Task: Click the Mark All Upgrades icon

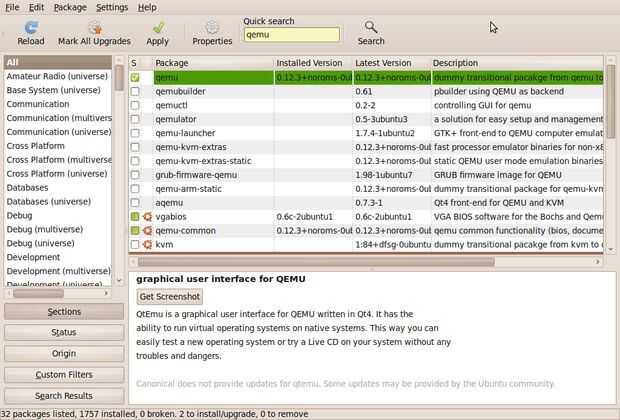Action: click(x=95, y=27)
